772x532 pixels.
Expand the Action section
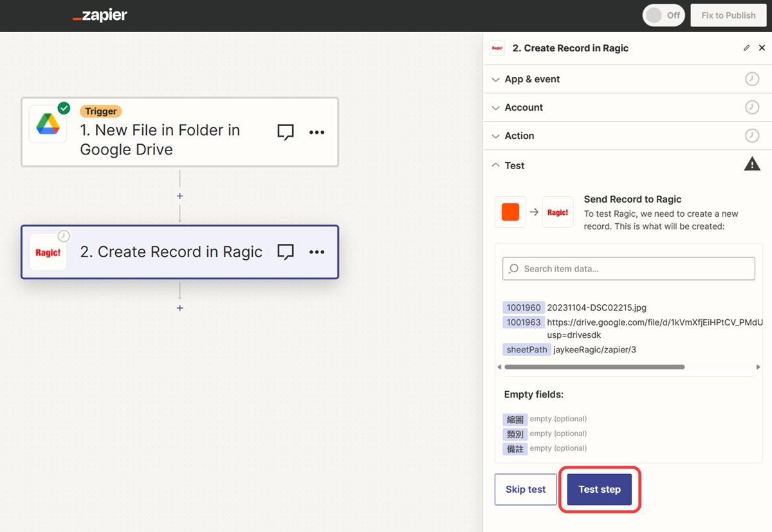(519, 136)
